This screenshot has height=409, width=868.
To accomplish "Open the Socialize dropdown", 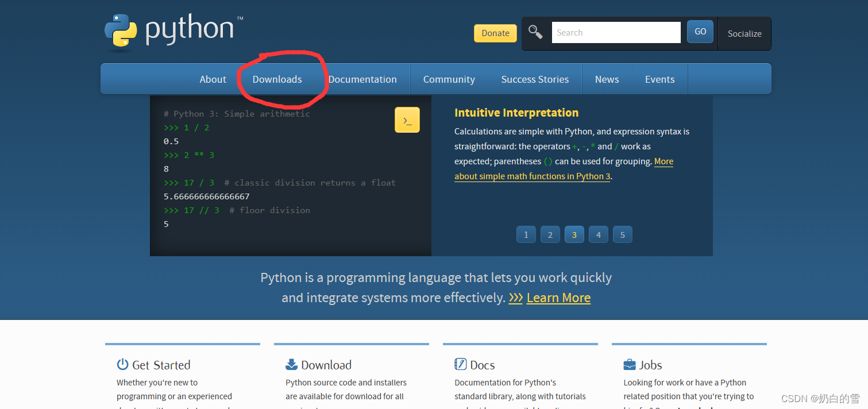I will [744, 33].
